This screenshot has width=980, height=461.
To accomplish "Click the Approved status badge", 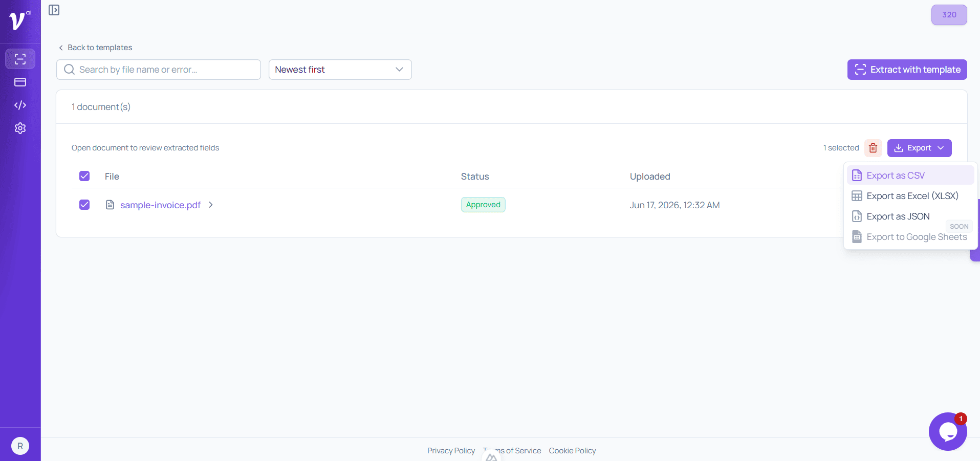I will 483,205.
